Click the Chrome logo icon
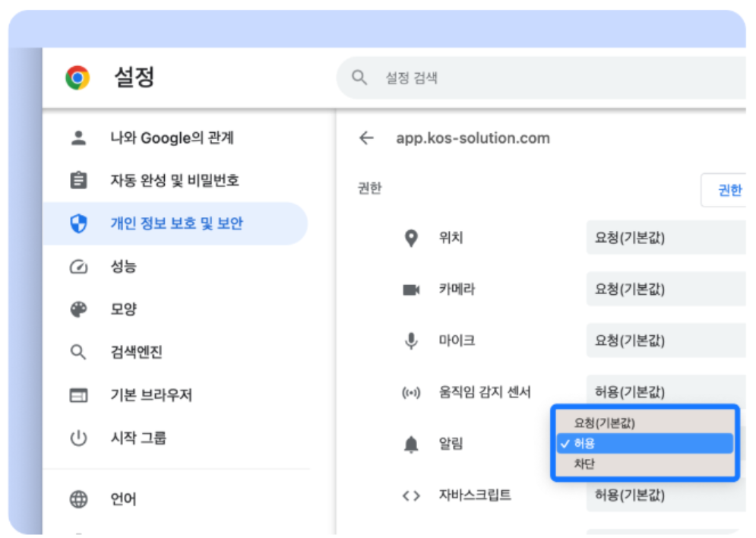This screenshot has width=756, height=538. click(77, 78)
